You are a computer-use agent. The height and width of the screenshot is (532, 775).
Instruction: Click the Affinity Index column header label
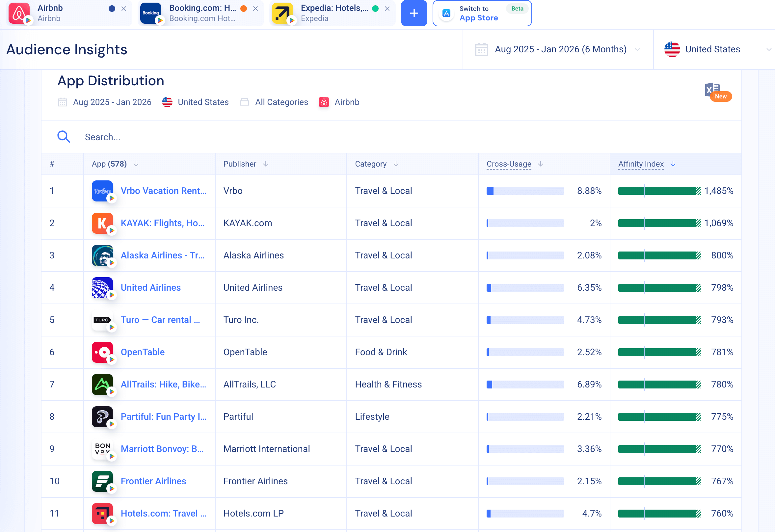[641, 164]
